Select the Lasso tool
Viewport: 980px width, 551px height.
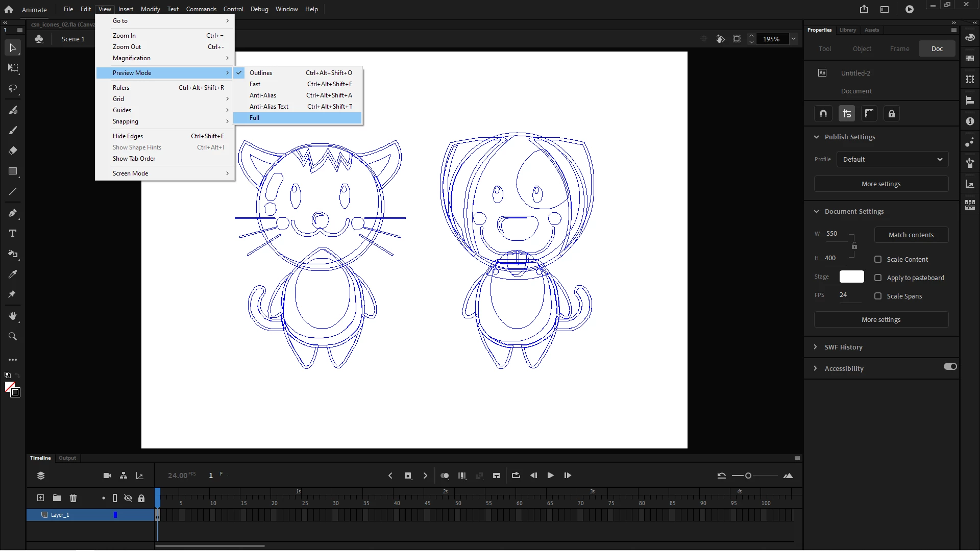click(x=13, y=89)
